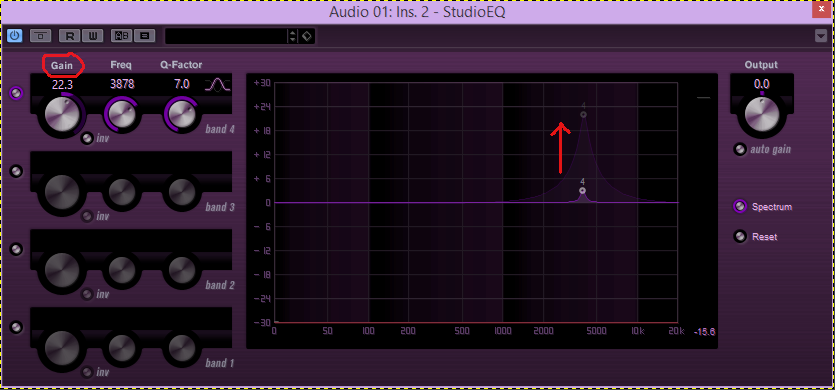Click band 1 frequency knob
The height and width of the screenshot is (390, 835).
(122, 347)
